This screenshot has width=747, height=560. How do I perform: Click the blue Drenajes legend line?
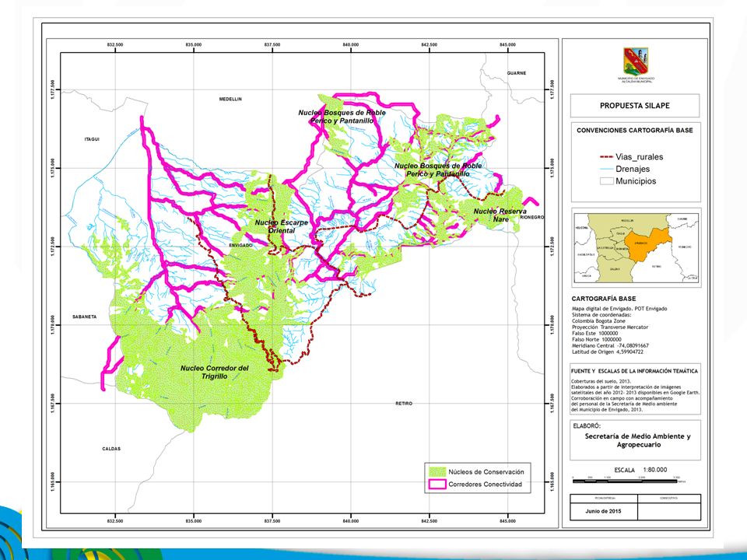(605, 169)
